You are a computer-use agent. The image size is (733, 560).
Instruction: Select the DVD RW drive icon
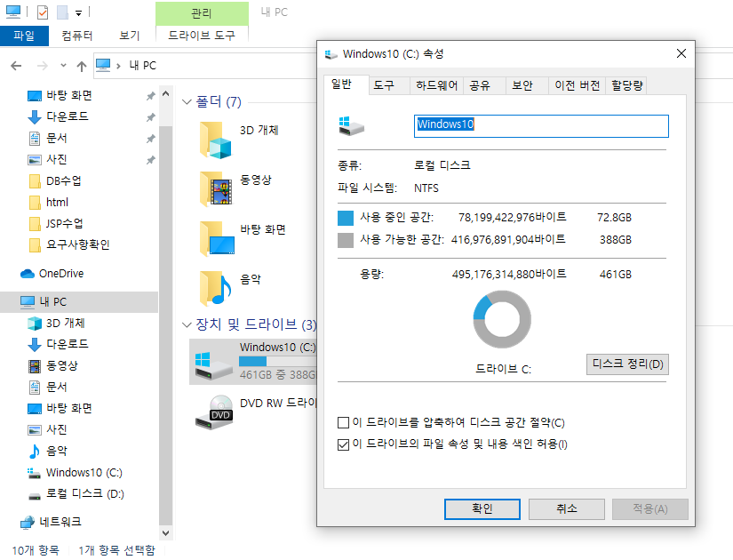214,413
